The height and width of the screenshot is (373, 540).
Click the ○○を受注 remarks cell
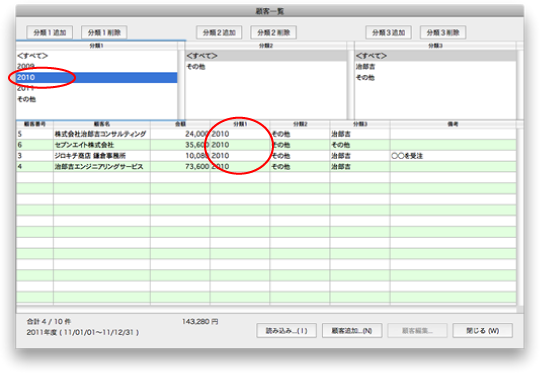coord(453,156)
